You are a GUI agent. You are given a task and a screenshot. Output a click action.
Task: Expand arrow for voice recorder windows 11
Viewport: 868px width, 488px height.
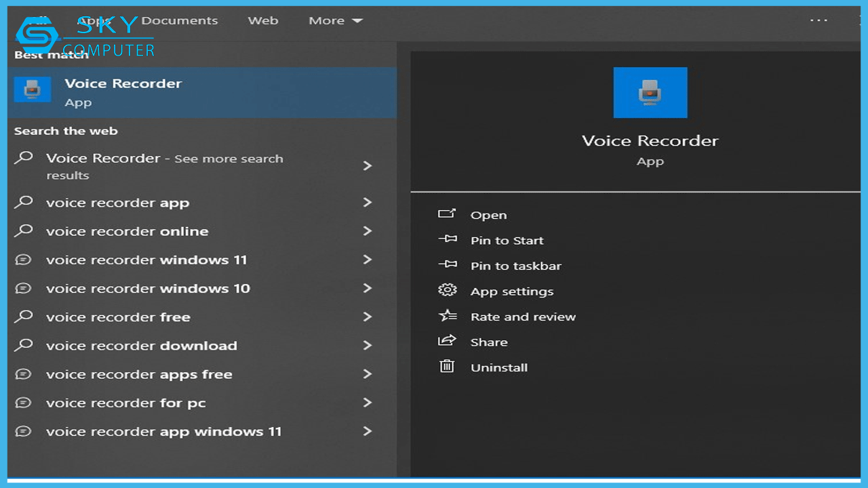(368, 259)
